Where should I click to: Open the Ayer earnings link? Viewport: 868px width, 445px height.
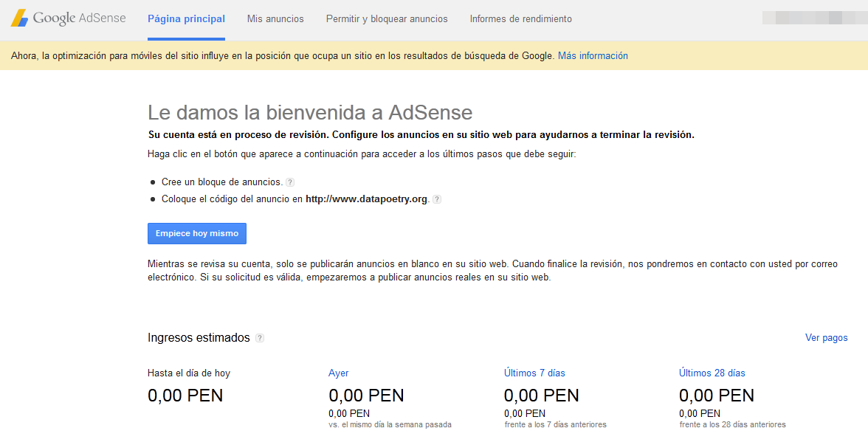[x=338, y=373]
